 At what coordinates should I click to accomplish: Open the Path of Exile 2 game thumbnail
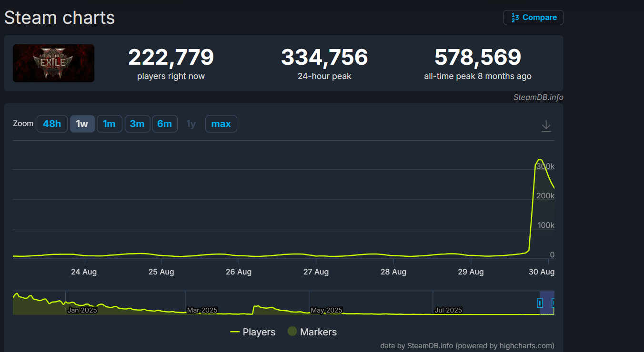53,63
